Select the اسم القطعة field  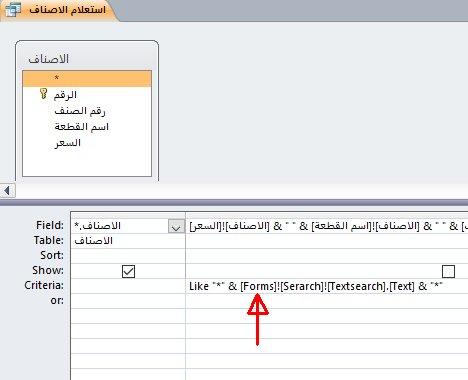pos(87,127)
